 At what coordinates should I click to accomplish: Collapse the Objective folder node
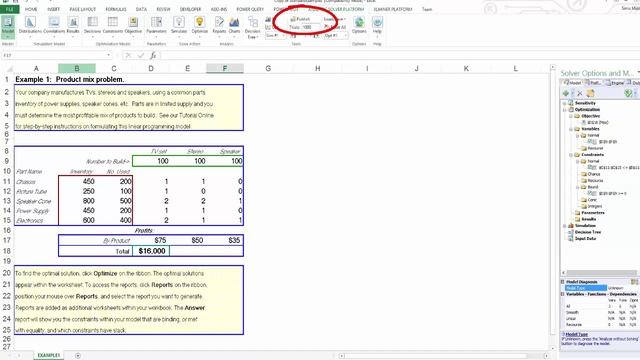pyautogui.click(x=571, y=116)
